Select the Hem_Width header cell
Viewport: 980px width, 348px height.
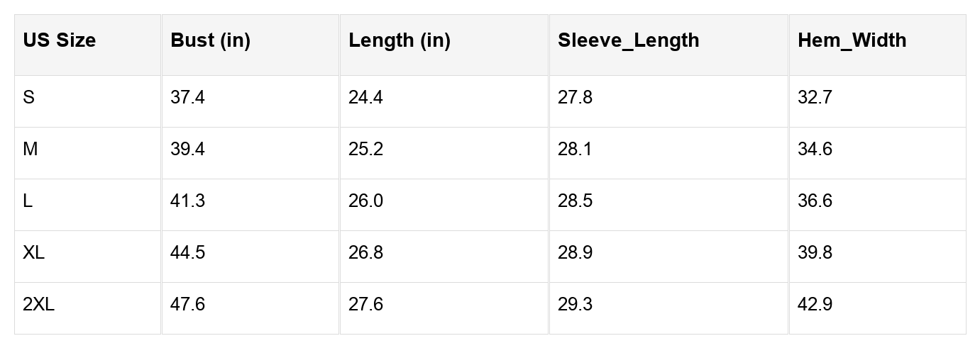pos(852,40)
